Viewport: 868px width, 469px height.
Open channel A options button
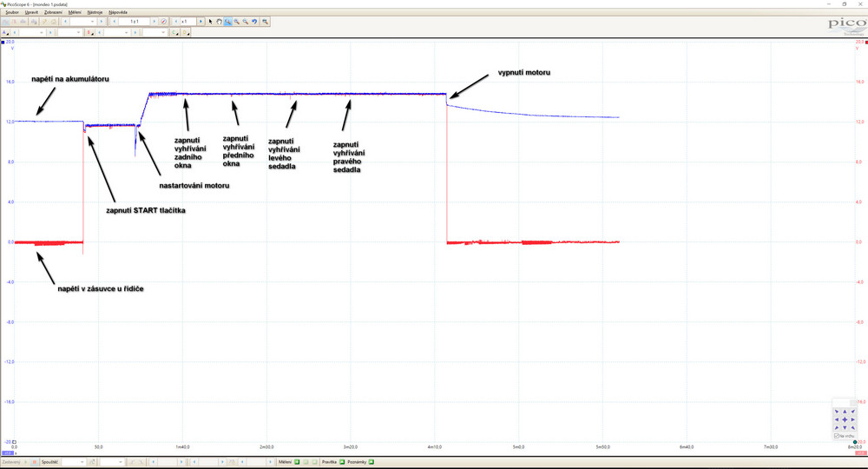pos(6,32)
